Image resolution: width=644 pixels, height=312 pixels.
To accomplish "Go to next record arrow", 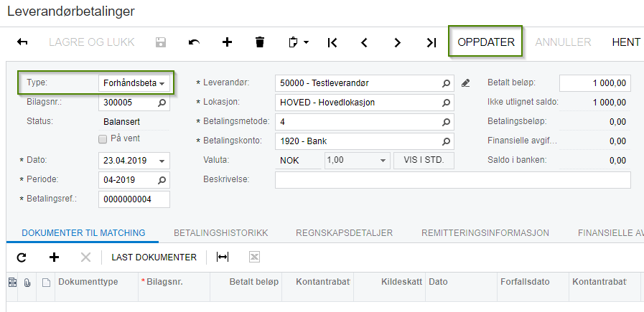I will tap(397, 42).
